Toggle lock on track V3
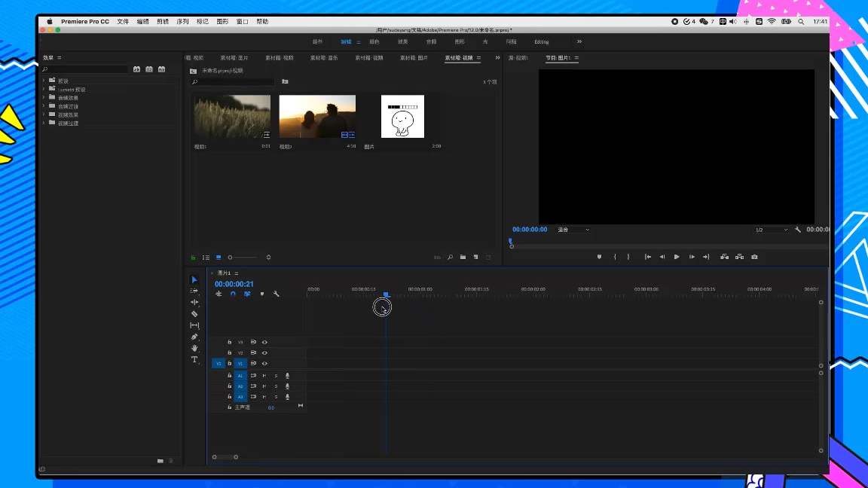This screenshot has height=488, width=868. (x=230, y=342)
